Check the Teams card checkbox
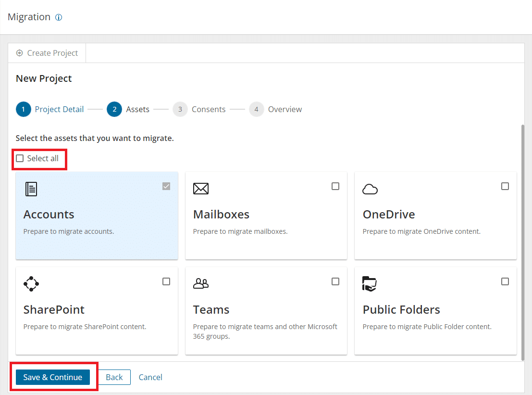The image size is (532, 395). pos(335,281)
